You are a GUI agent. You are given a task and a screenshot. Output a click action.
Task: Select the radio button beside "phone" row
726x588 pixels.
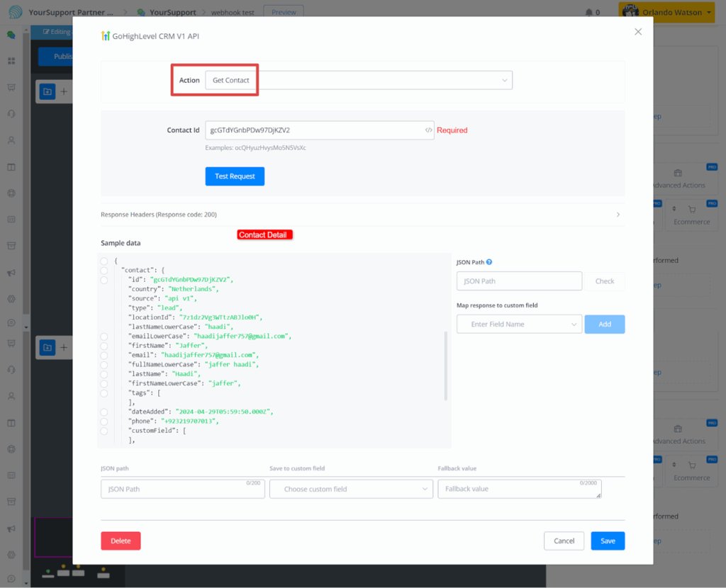(x=104, y=421)
